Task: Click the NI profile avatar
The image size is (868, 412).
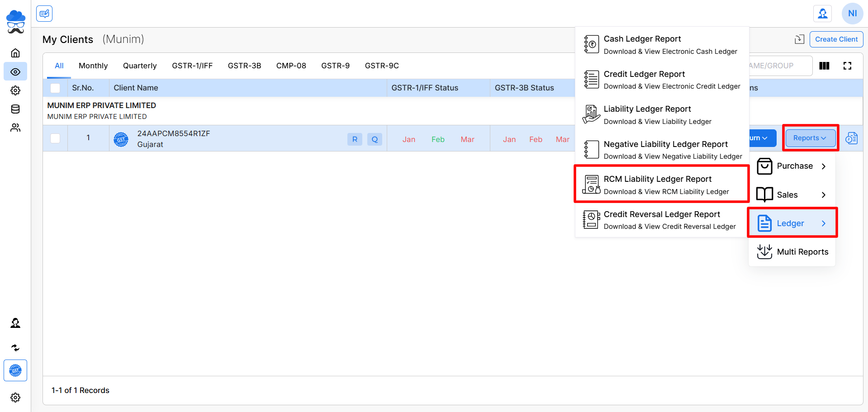Action: (x=852, y=14)
